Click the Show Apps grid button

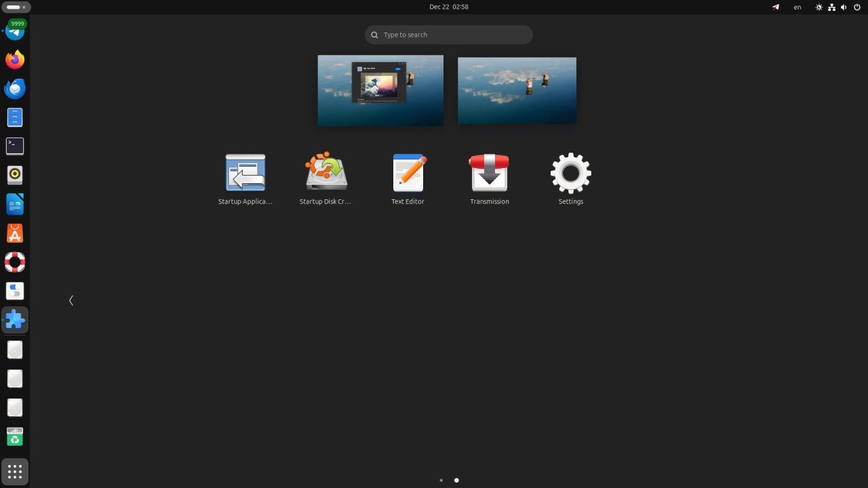pyautogui.click(x=15, y=472)
